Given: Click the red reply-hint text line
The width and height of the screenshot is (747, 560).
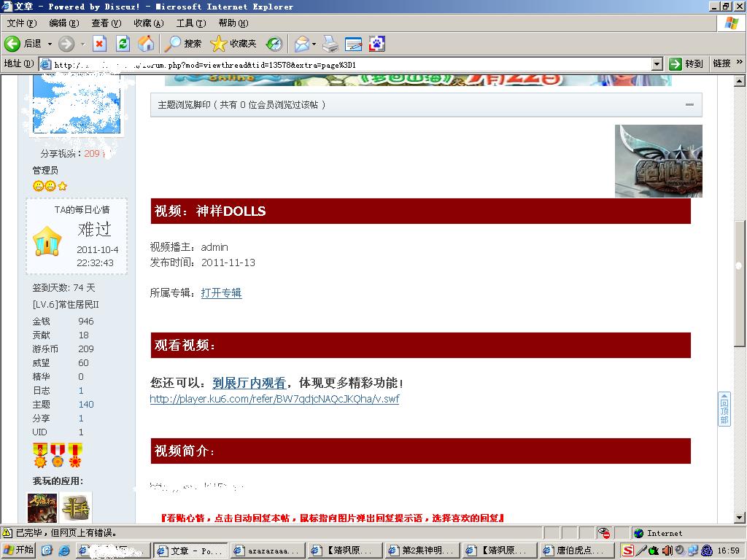Looking at the screenshot, I should click(x=332, y=518).
